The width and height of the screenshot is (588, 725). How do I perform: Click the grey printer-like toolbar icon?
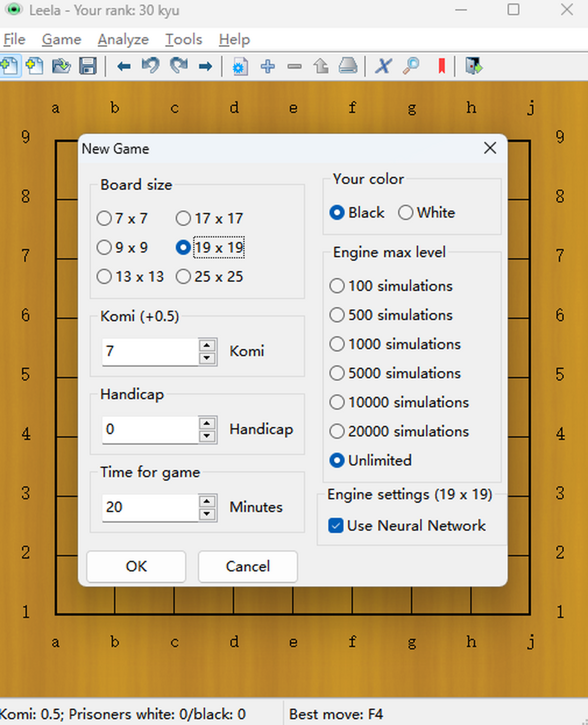pos(348,66)
